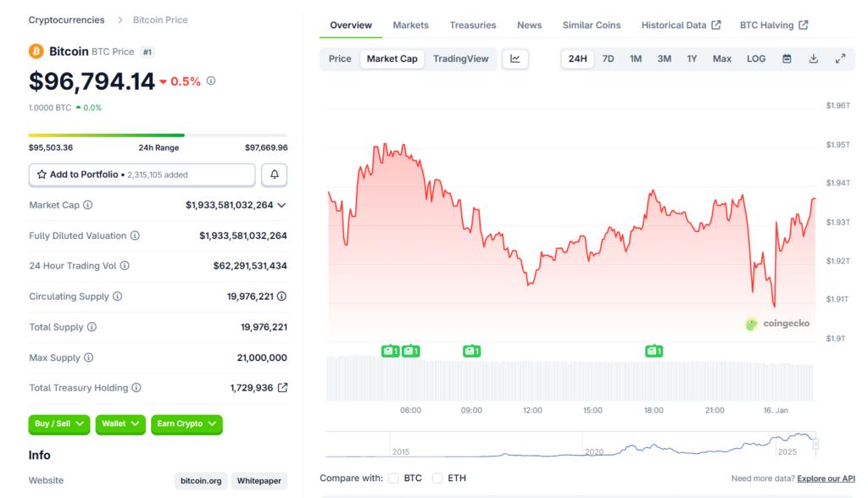Enable the BTC compare checkbox

[x=393, y=479]
